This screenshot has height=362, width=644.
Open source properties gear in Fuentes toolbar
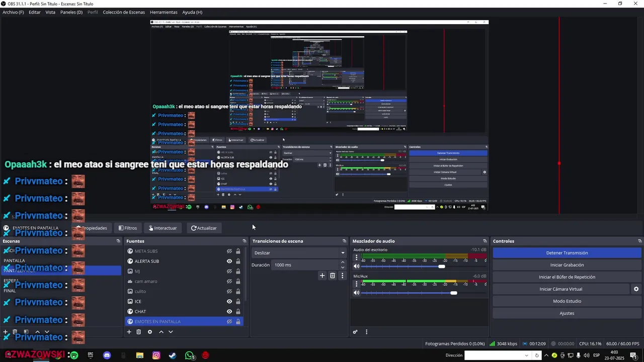149,332
